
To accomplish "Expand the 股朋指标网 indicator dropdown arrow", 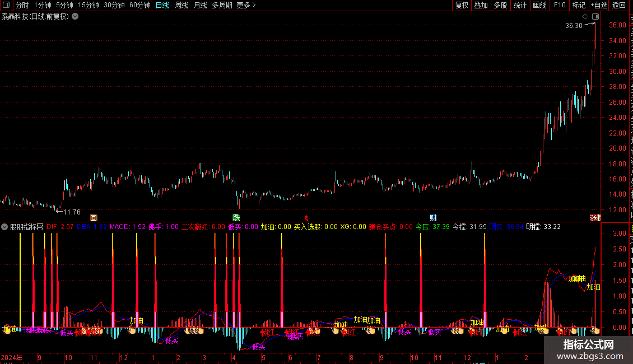I will tap(4, 227).
